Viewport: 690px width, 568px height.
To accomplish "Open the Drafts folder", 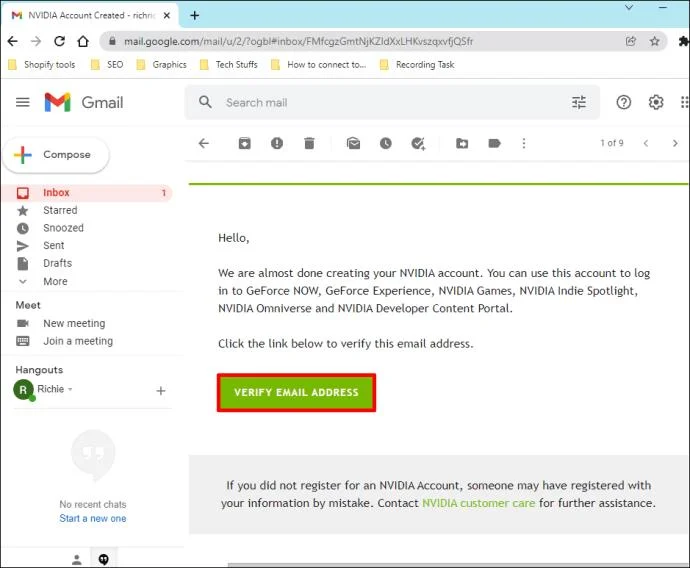I will pos(58,263).
